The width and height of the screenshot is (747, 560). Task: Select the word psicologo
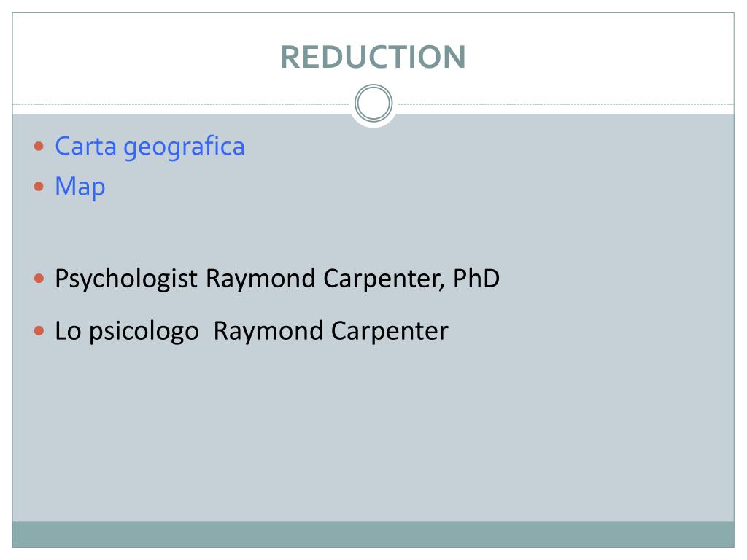coord(144,332)
